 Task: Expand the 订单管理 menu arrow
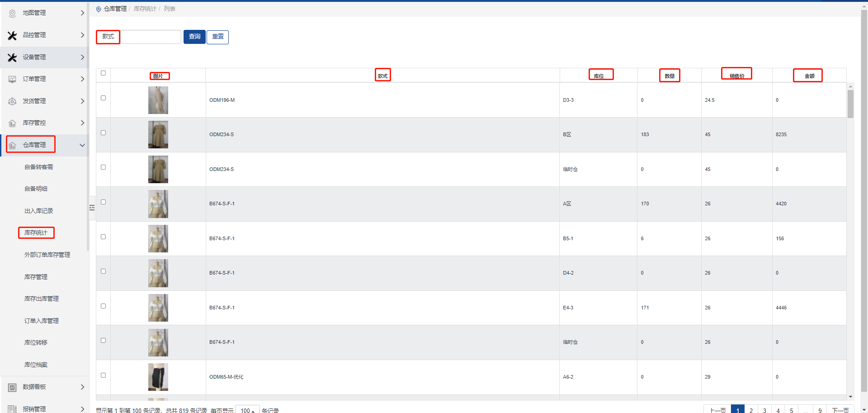pos(82,79)
